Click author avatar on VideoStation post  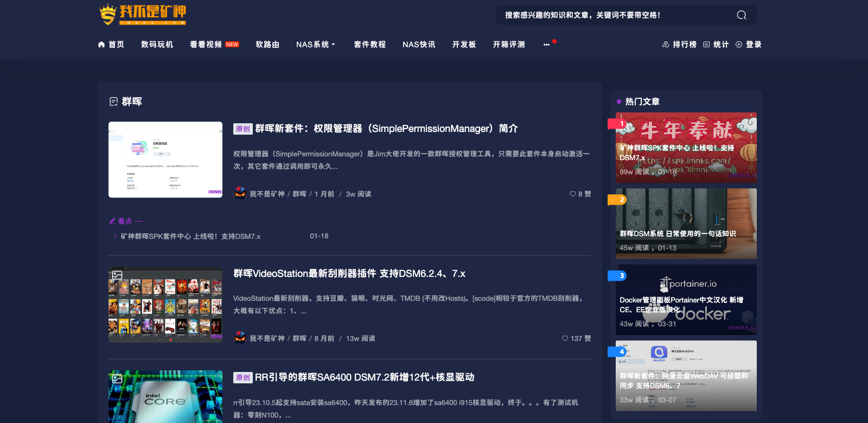point(239,338)
